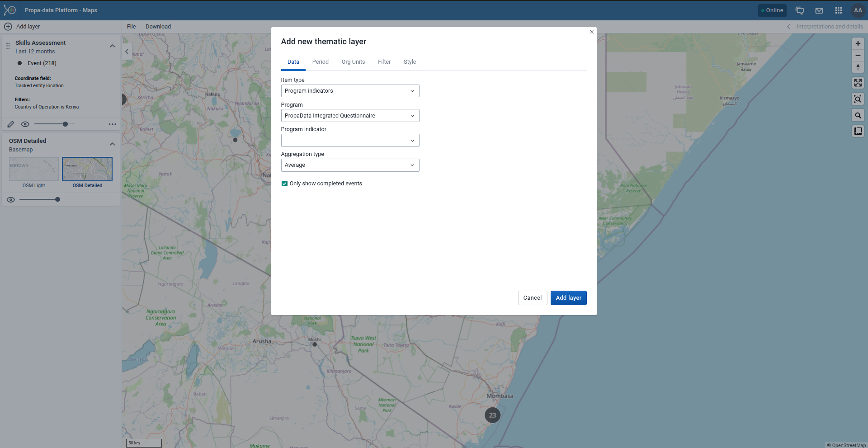Open the search magnifier tool on the right panel
This screenshot has height=448, width=868.
click(858, 115)
